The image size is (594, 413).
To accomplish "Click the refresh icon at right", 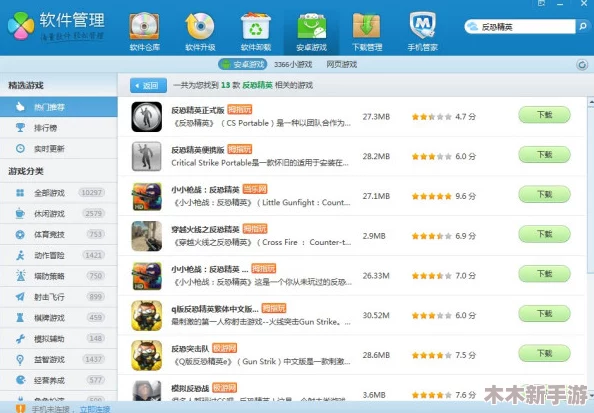I will point(582,65).
